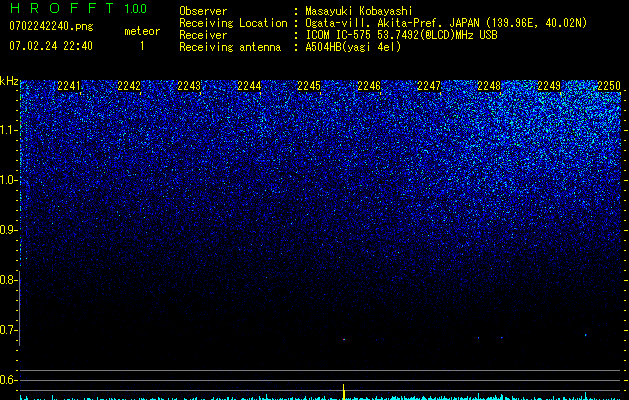Click the 1.1 kHz frequency axis label

[7, 130]
